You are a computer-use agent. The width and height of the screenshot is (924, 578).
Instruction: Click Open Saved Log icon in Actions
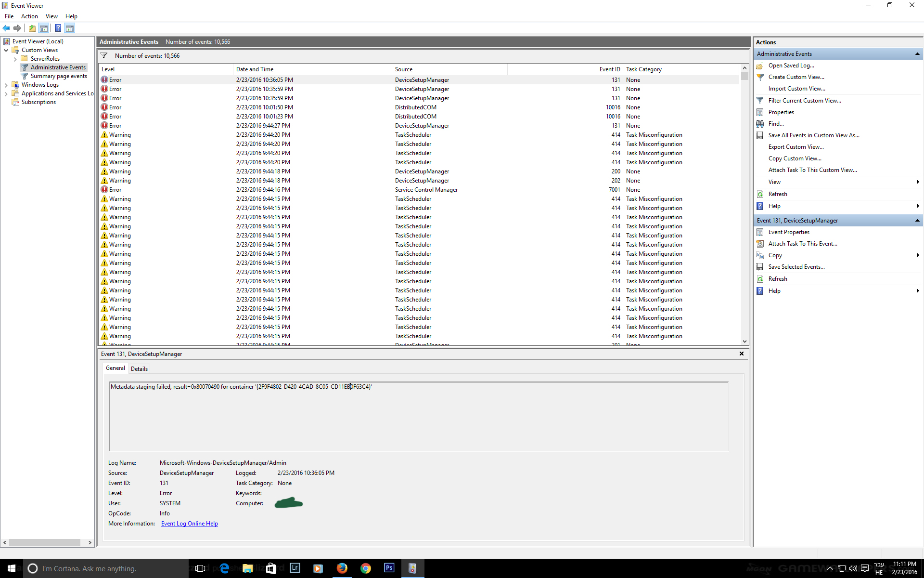click(760, 66)
